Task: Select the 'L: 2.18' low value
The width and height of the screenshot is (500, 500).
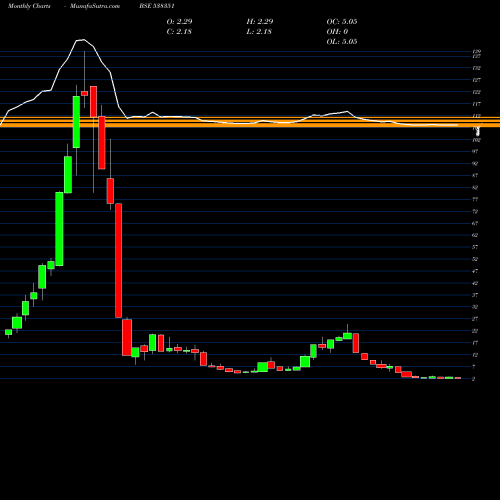Action: 259,31
